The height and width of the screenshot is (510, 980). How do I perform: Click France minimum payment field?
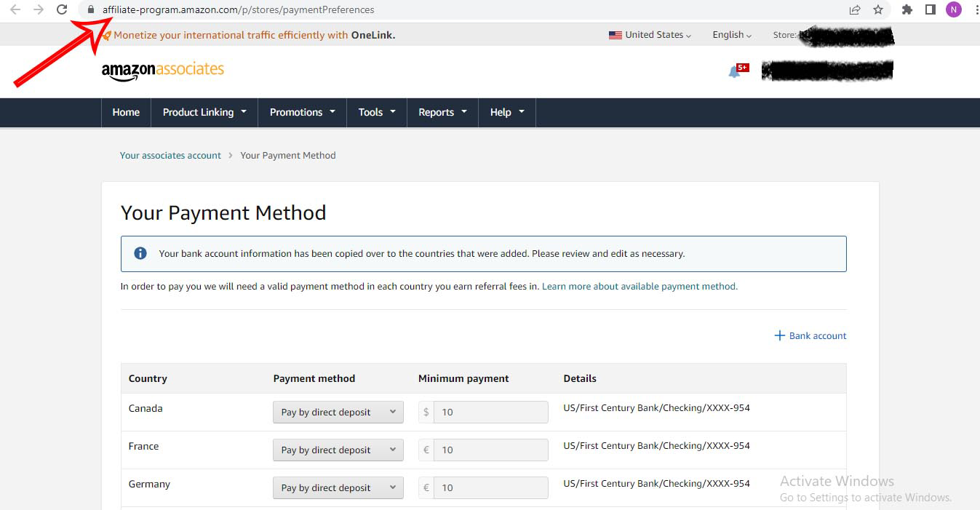click(490, 450)
